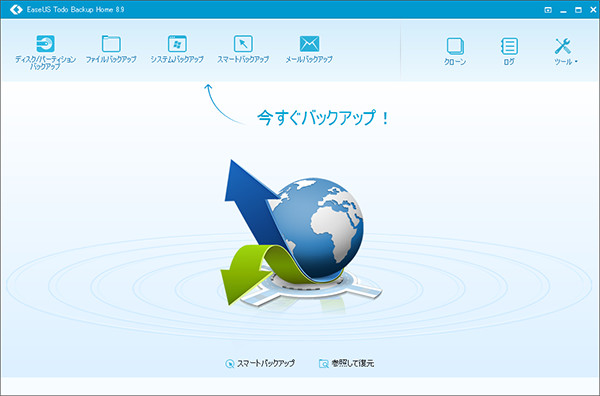Click the bottom スマートバックアップ link text
This screenshot has height=396, width=600.
(266, 363)
